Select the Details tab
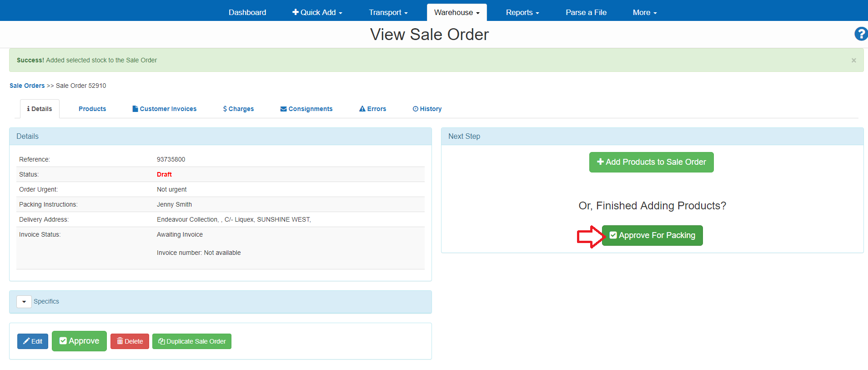868x370 pixels. [40, 109]
